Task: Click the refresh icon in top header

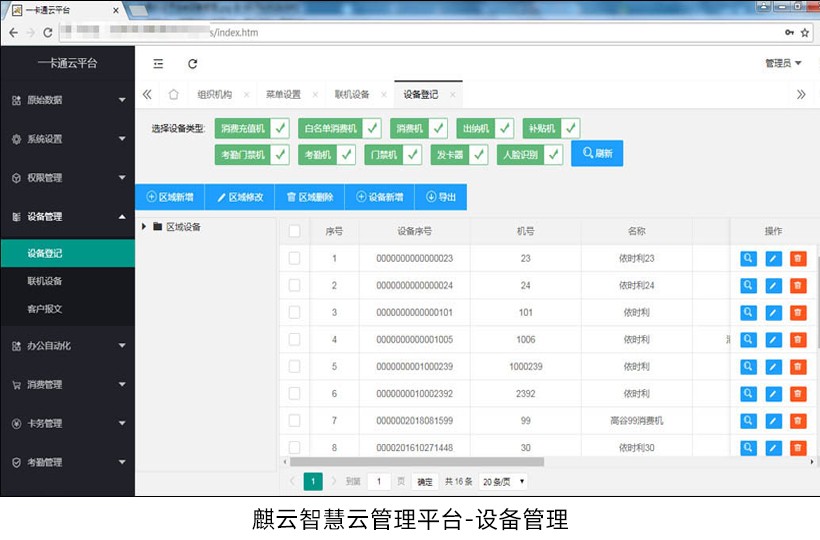Action: coord(192,63)
